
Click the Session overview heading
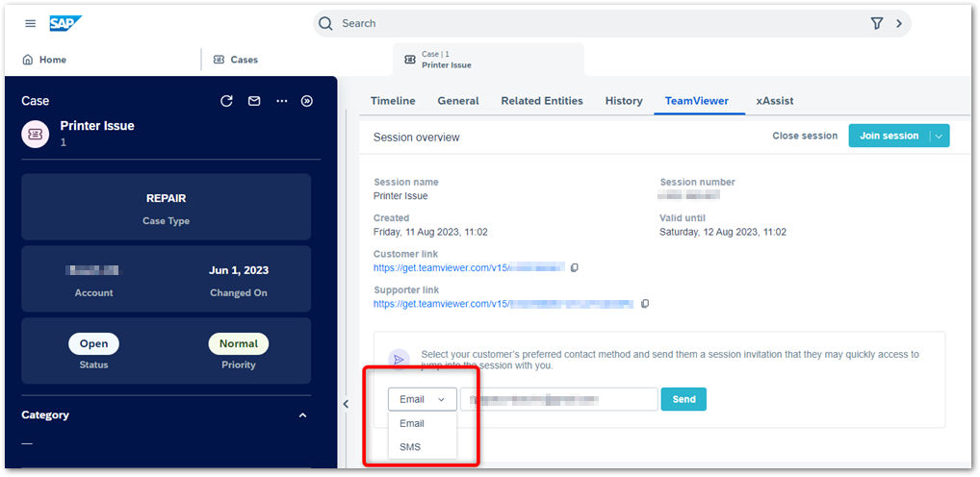click(x=416, y=138)
